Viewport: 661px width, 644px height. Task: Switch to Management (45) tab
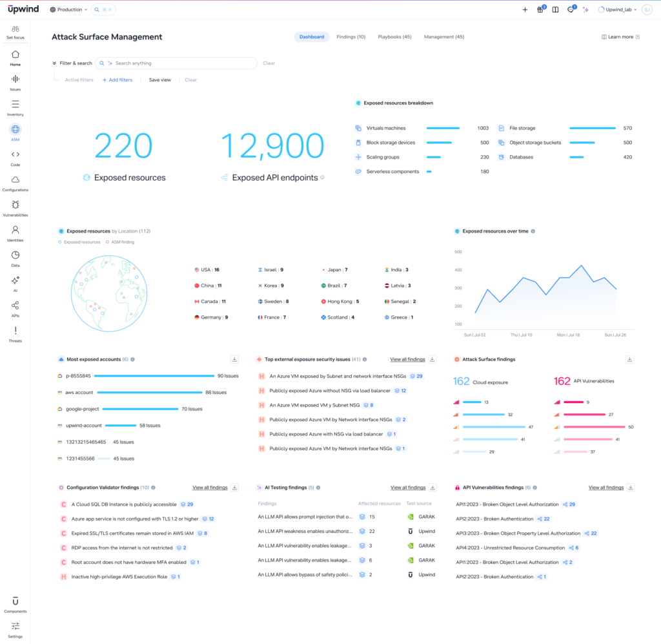444,37
